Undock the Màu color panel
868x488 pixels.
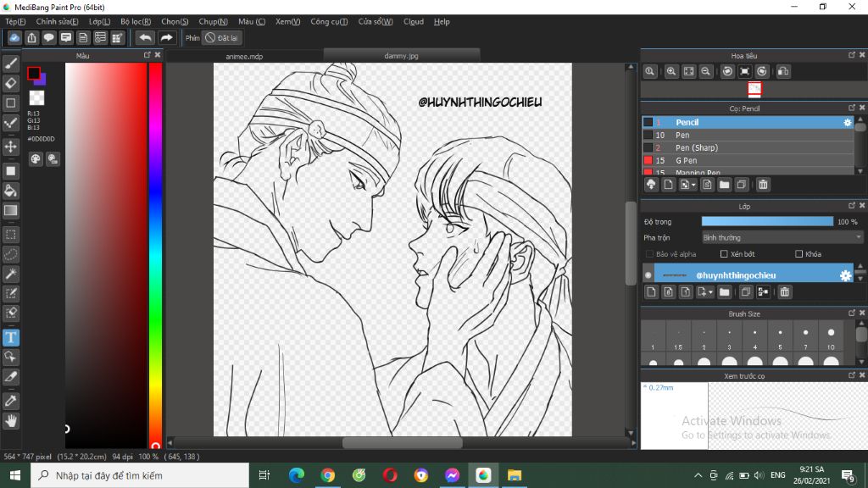tap(147, 55)
